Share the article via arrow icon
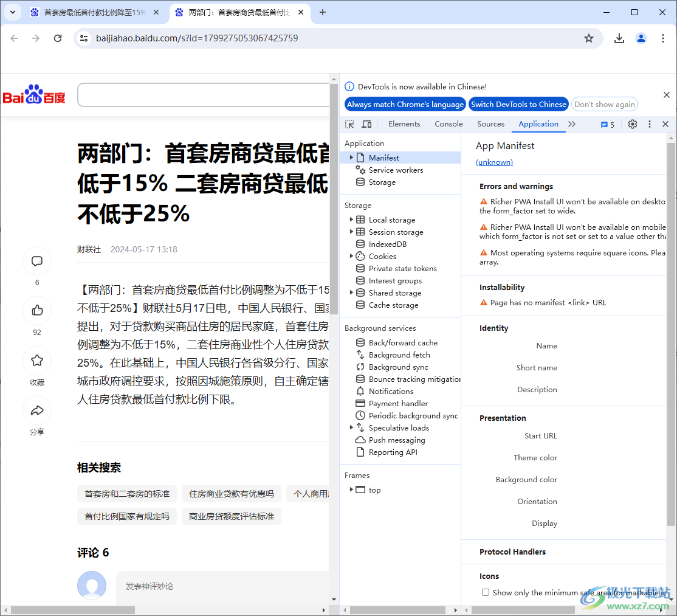Viewport: 677px width, 616px height. coord(37,410)
